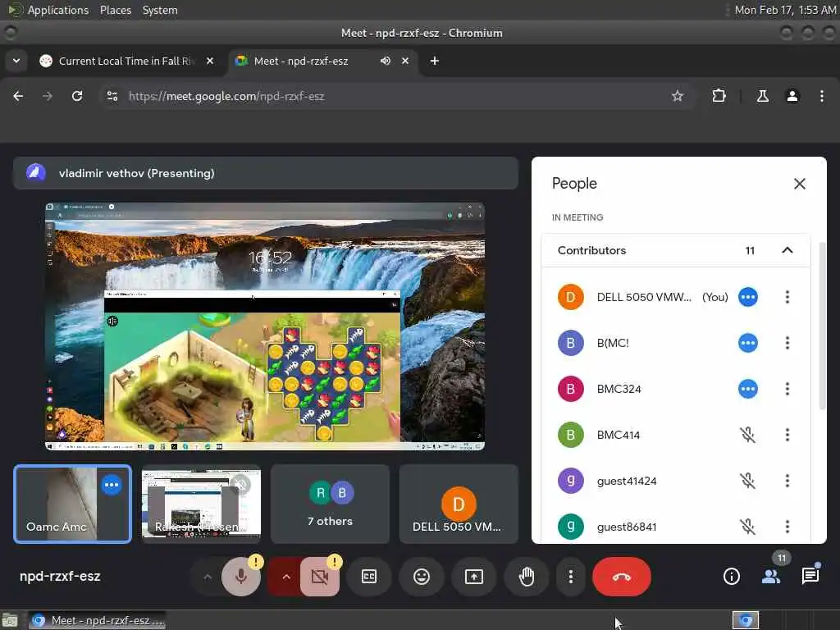Screen dimensions: 840x630
Task: Select the Rakesh presentation tile
Action: pos(202,504)
